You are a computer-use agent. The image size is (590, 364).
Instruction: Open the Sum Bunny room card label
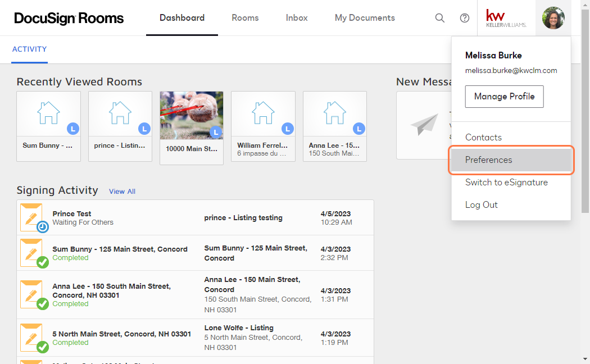[47, 145]
